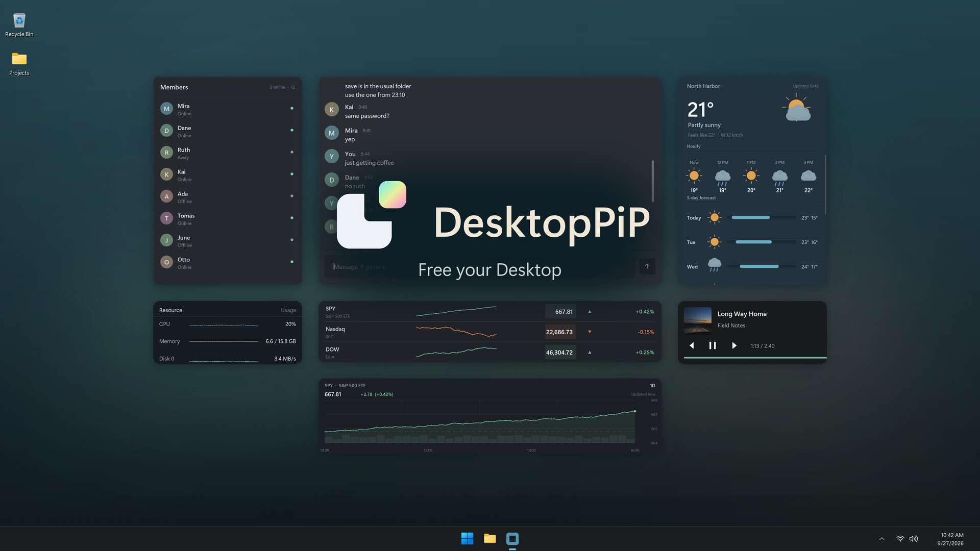Click the Wed forecast rain icon
Screen dimensions: 980x551
click(x=715, y=265)
